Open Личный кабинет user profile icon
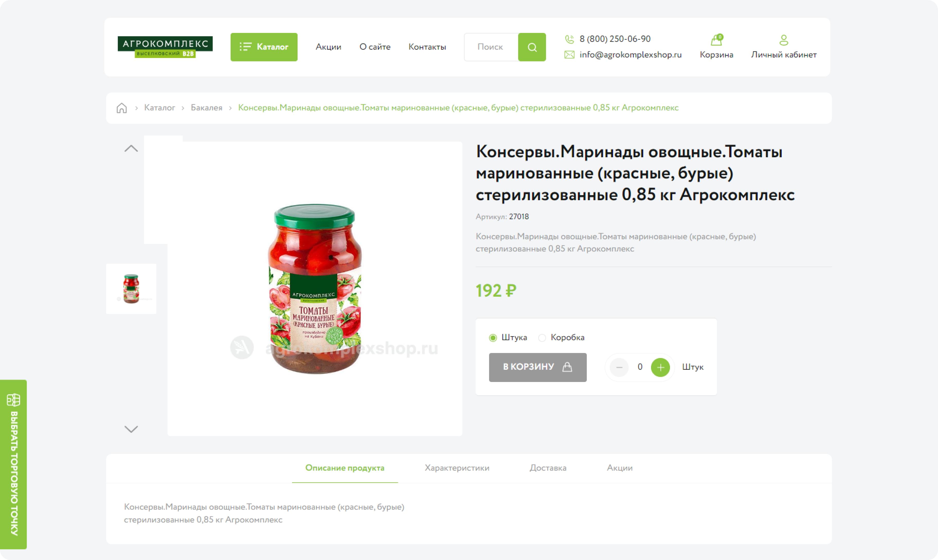 [x=783, y=40]
